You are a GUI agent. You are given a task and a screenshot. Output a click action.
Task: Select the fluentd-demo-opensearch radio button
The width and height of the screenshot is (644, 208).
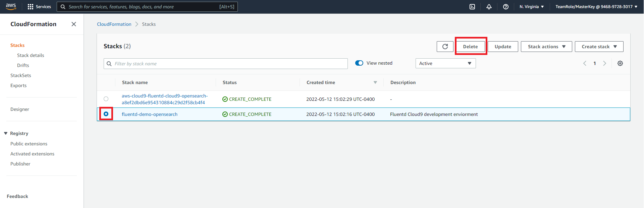[106, 114]
